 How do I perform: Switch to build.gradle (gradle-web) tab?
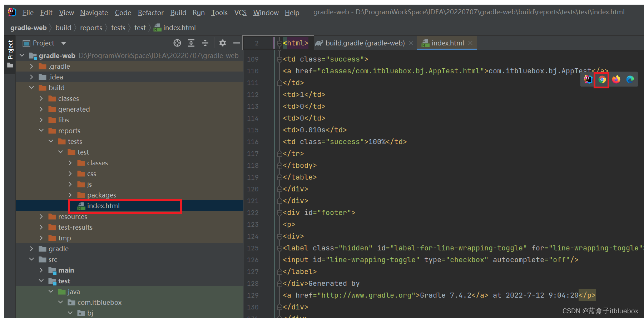365,43
